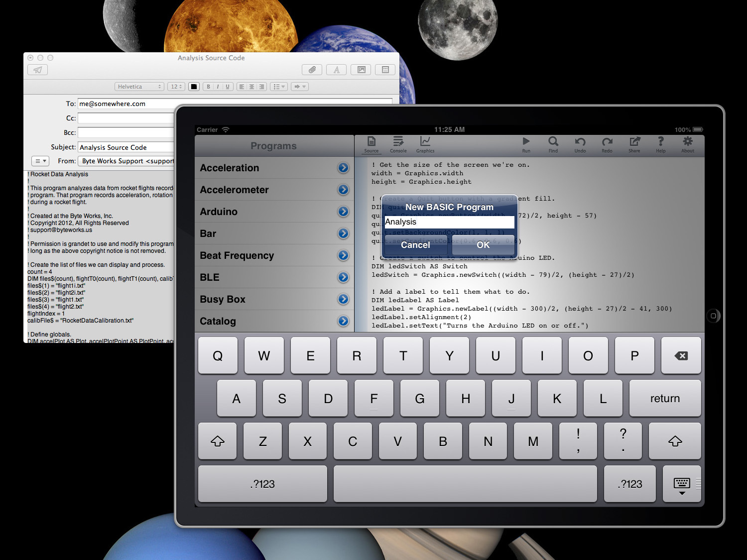Open the list style dropdown in Mail
The height and width of the screenshot is (560, 747).
coord(279,87)
